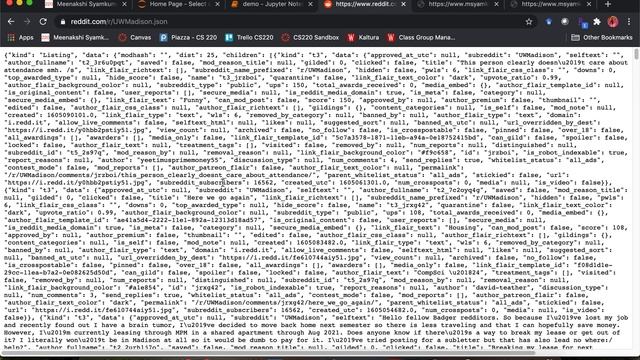This screenshot has width=640, height=360.
Task: Open the Apps grid bookmark
Action: (x=20, y=38)
